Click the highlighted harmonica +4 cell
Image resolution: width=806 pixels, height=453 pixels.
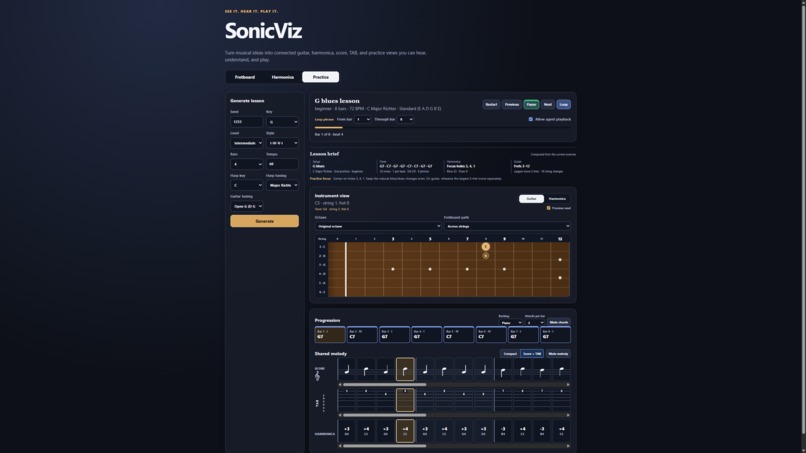click(x=405, y=431)
